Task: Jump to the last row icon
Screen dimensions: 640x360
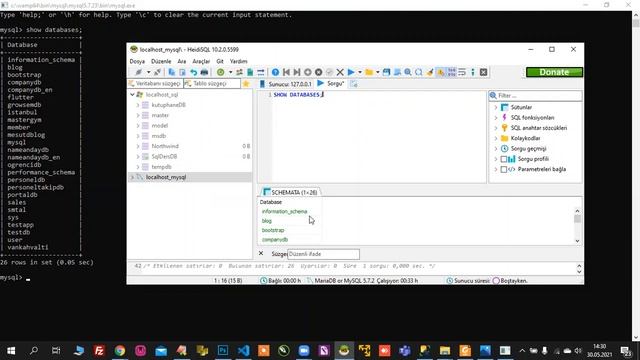Action: pyautogui.click(x=297, y=72)
